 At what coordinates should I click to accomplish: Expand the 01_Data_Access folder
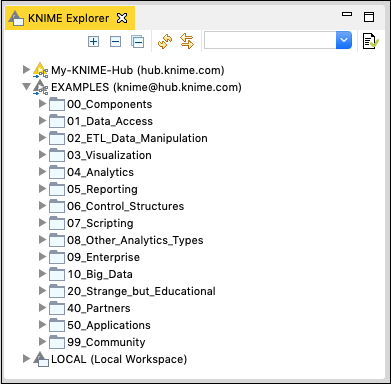(42, 121)
